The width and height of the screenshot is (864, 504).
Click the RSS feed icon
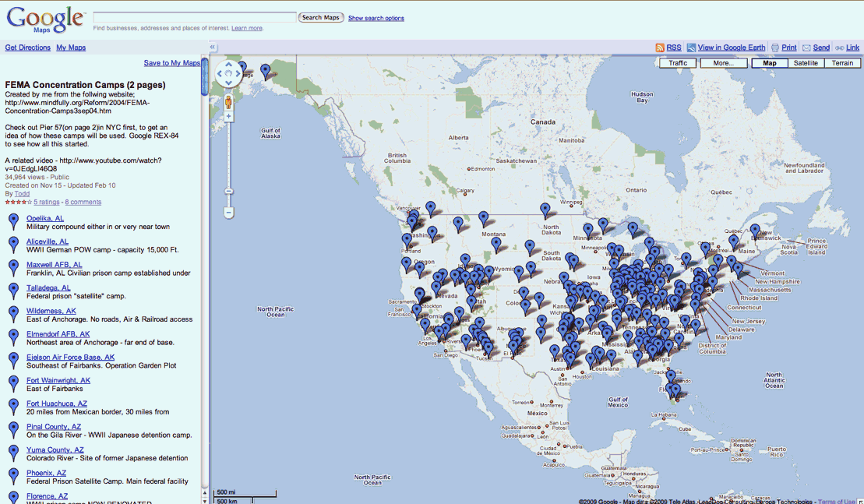(x=660, y=48)
